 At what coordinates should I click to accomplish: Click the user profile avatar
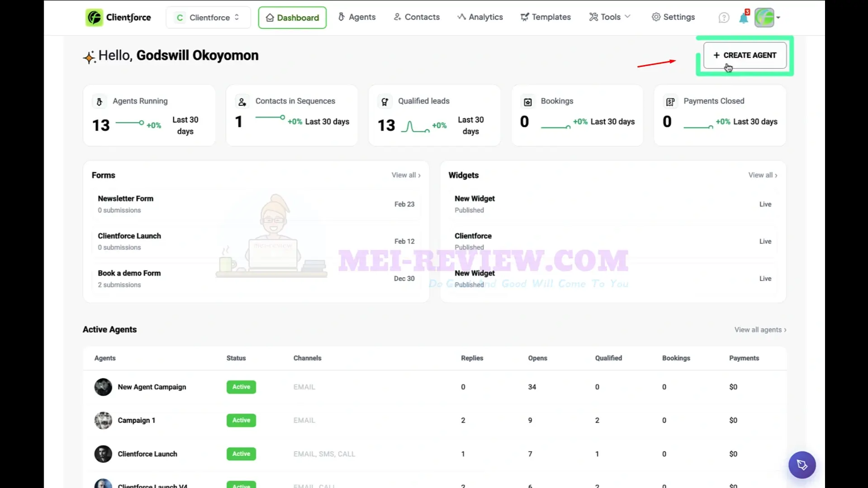pos(764,18)
